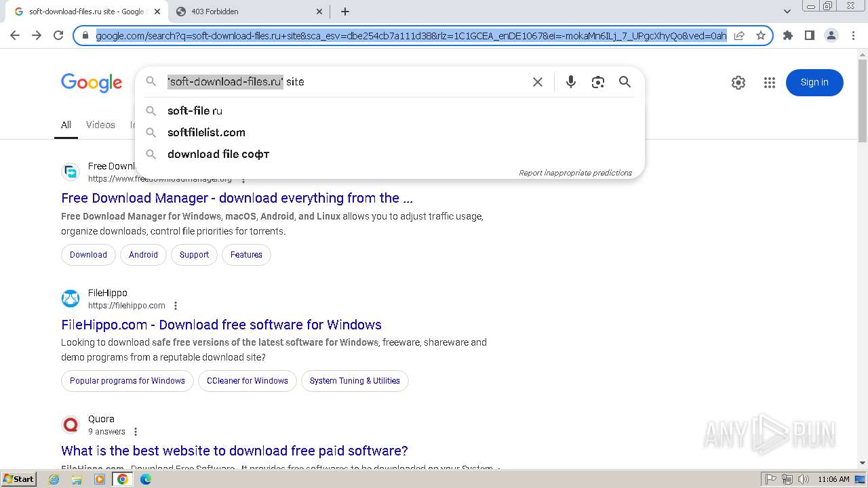
Task: Open Android sitelink chip
Action: click(x=143, y=255)
